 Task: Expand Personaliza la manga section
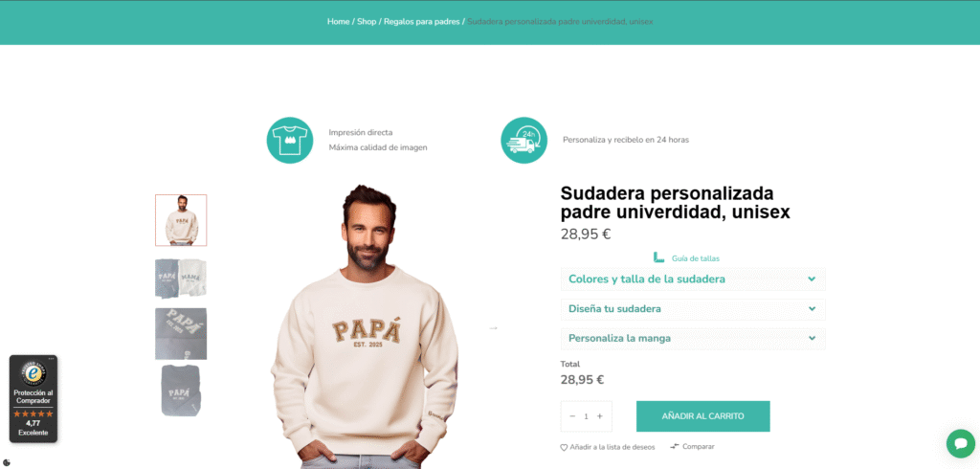(693, 338)
